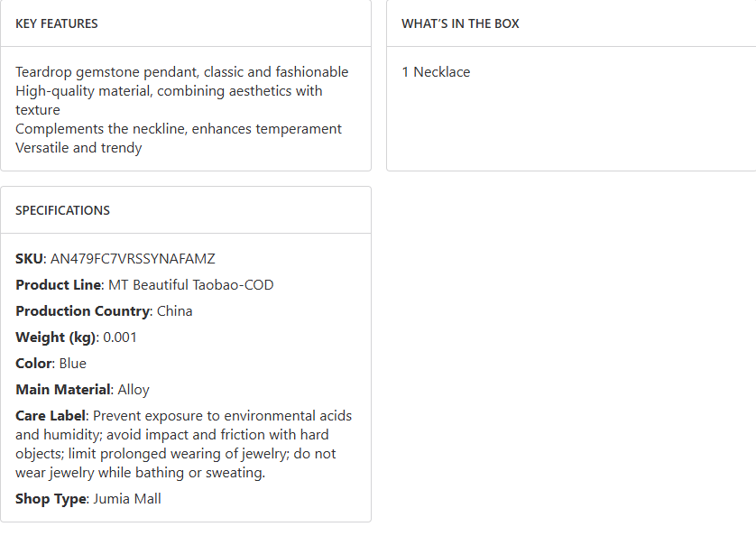Click the 'Blue' color value

[73, 364]
